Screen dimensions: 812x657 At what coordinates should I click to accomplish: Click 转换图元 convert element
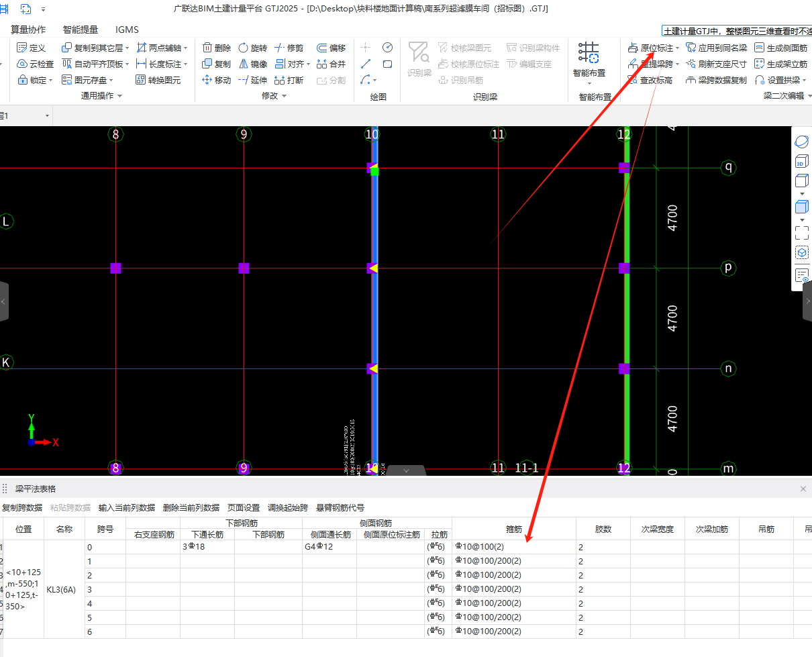158,80
